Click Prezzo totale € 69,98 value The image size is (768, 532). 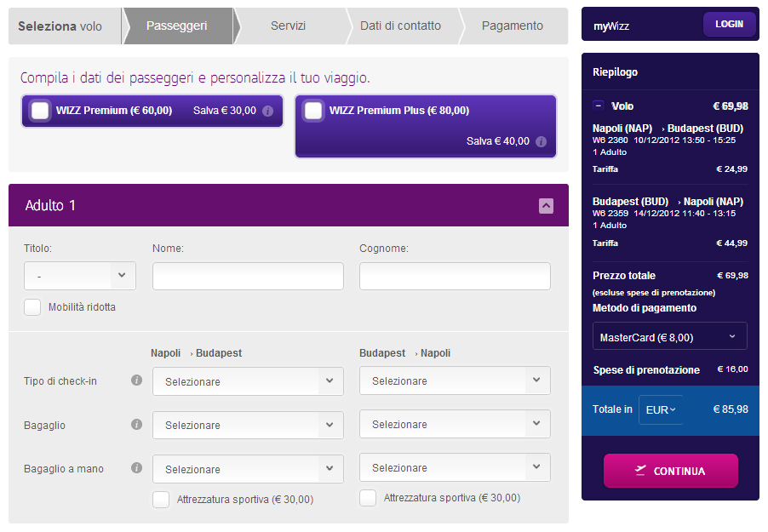pyautogui.click(x=732, y=275)
